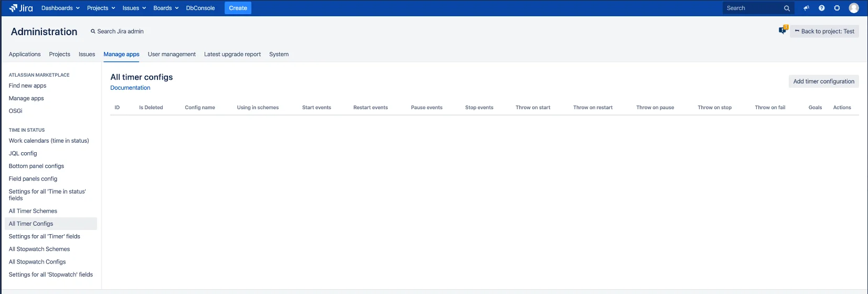Image resolution: width=868 pixels, height=294 pixels.
Task: Click the Jira logo
Action: 21,8
